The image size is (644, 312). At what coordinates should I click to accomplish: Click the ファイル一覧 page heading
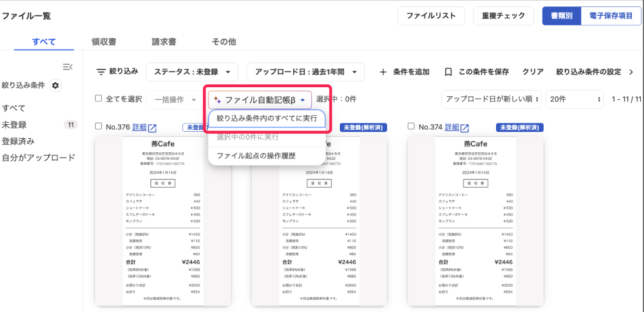tap(26, 16)
